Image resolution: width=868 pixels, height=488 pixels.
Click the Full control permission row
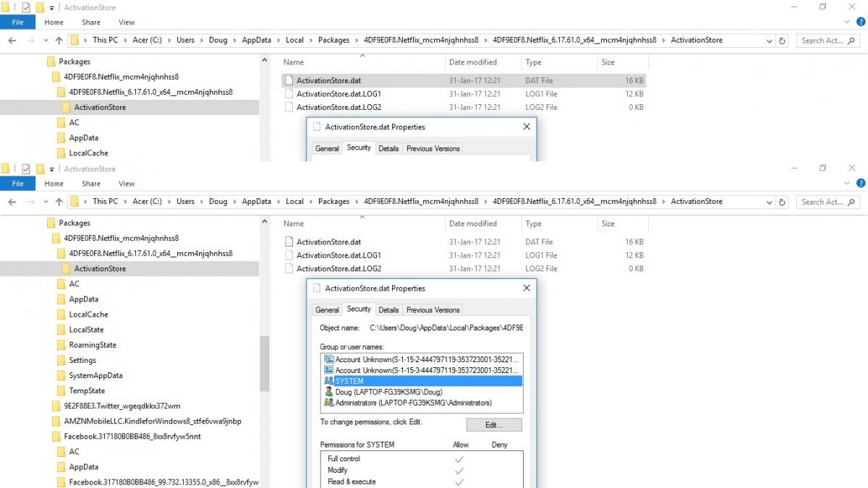(x=422, y=459)
